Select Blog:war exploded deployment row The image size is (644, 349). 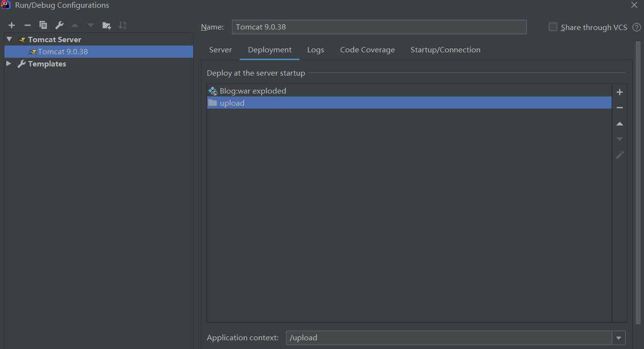coord(409,91)
